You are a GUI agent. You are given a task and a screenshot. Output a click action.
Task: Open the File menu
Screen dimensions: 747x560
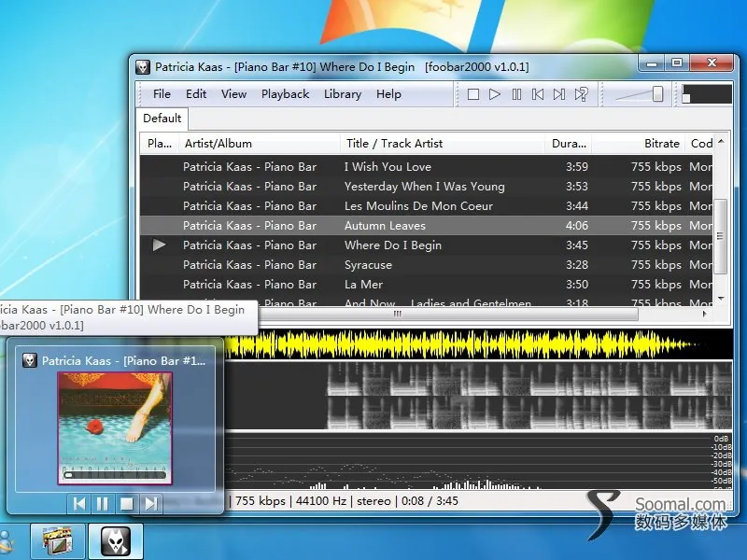tap(162, 94)
